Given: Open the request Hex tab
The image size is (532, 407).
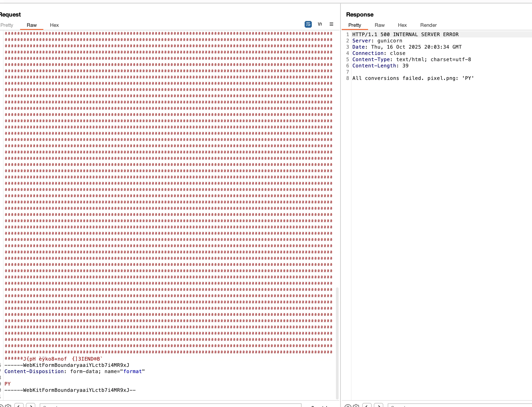Looking at the screenshot, I should (54, 25).
